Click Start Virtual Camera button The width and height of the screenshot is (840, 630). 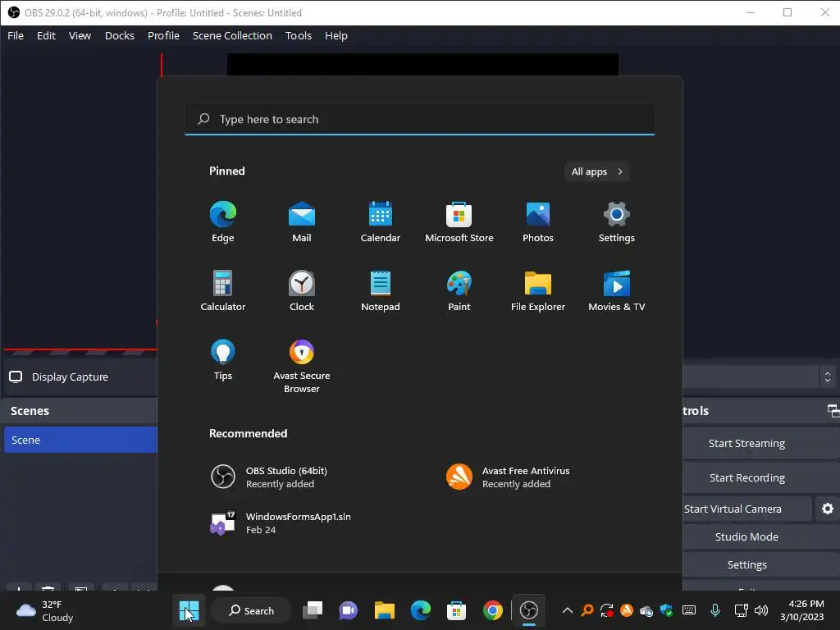746,509
